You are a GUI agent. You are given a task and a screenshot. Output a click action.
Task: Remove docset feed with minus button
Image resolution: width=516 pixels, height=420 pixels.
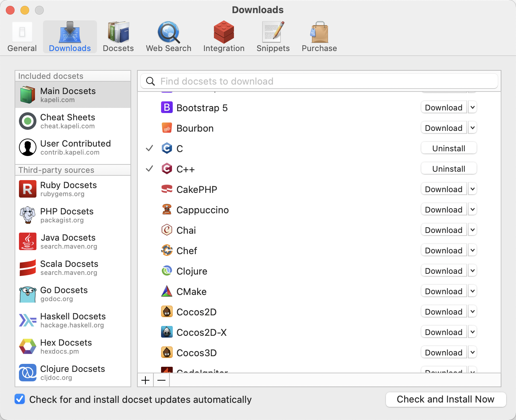[x=161, y=380]
